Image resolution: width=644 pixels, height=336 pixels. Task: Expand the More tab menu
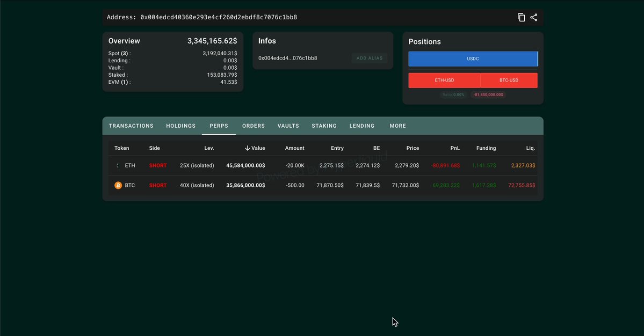coord(397,126)
